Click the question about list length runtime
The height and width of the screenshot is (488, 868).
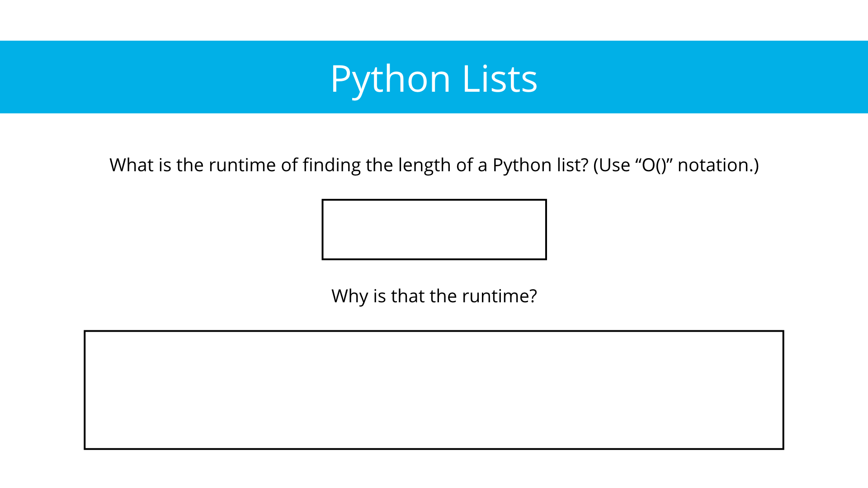[x=434, y=165]
